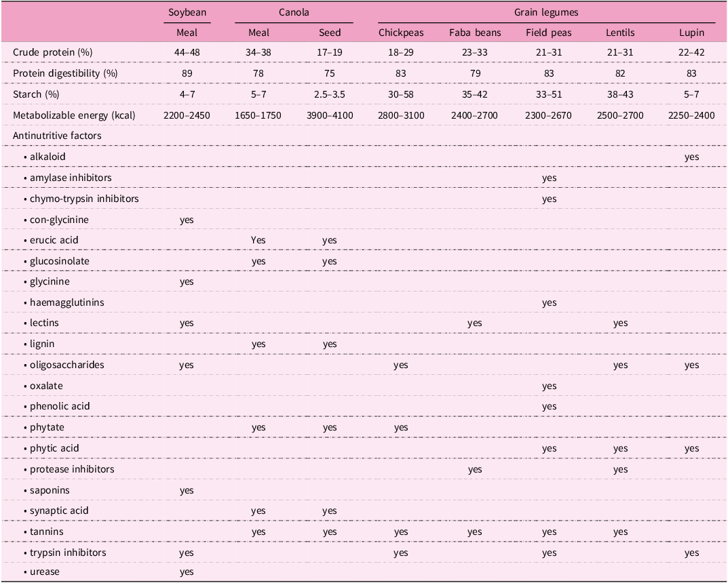The image size is (728, 583).
Task: Select the synaptic acid row label
Action: pos(59,510)
